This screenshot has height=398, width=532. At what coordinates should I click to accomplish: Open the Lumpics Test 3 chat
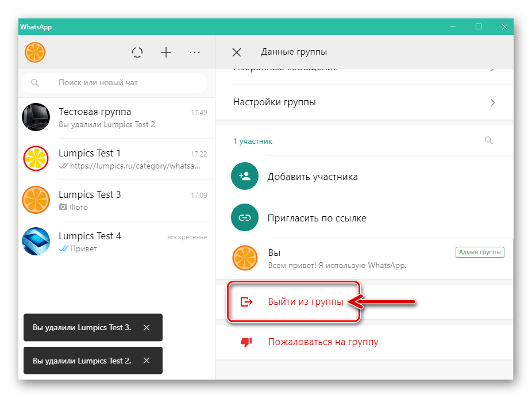pos(117,200)
